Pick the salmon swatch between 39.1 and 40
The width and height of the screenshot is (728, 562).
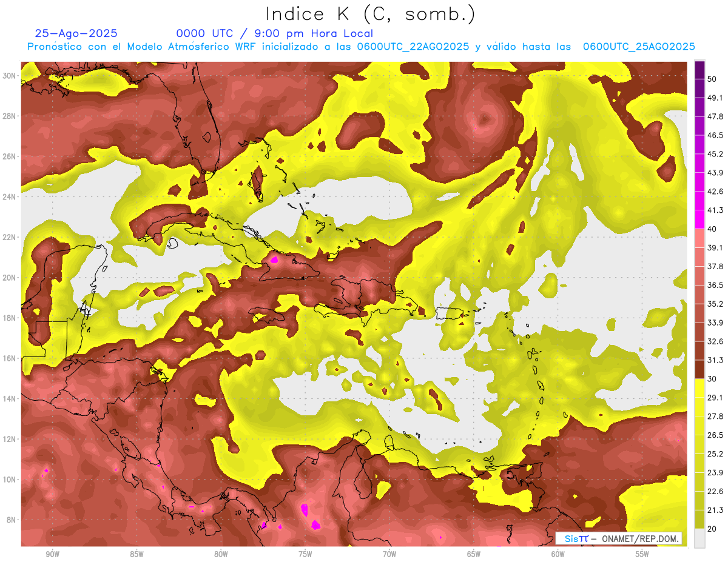point(699,238)
